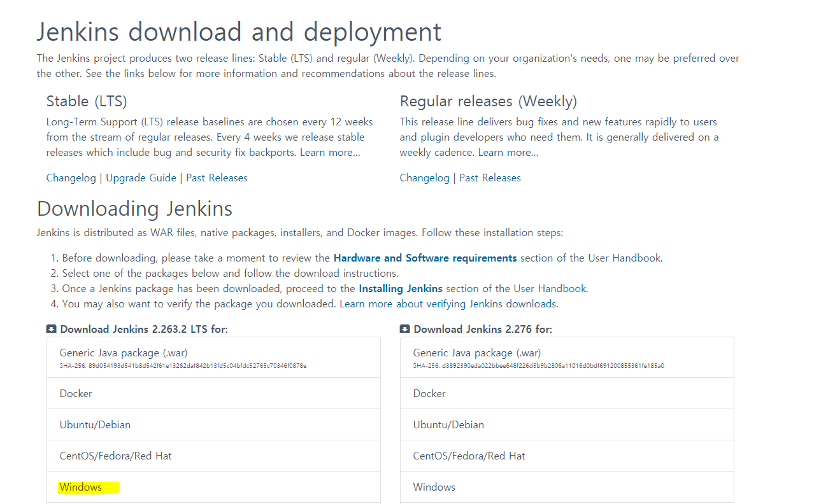821x504 pixels.
Task: Open Stable LTS Learn more link
Action: point(330,153)
